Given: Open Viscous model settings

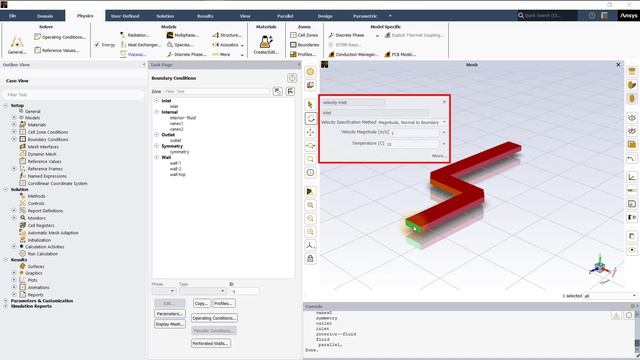Looking at the screenshot, I should click(x=133, y=54).
